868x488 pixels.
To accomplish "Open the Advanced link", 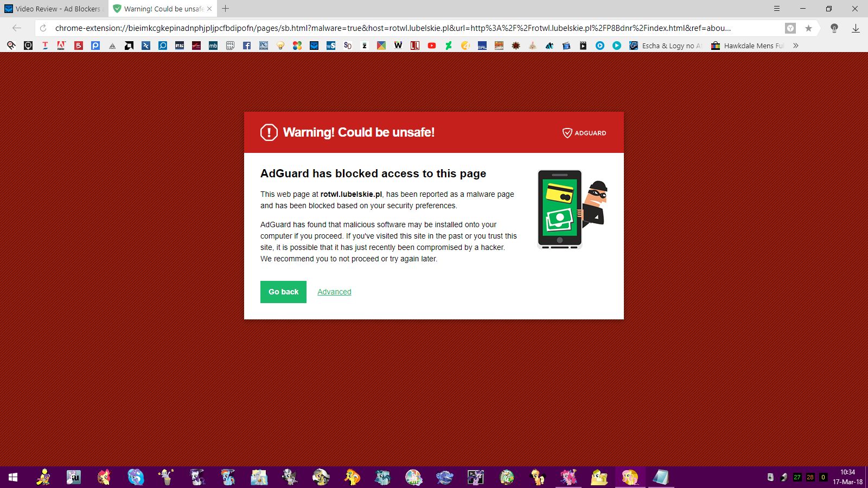I will pos(334,292).
